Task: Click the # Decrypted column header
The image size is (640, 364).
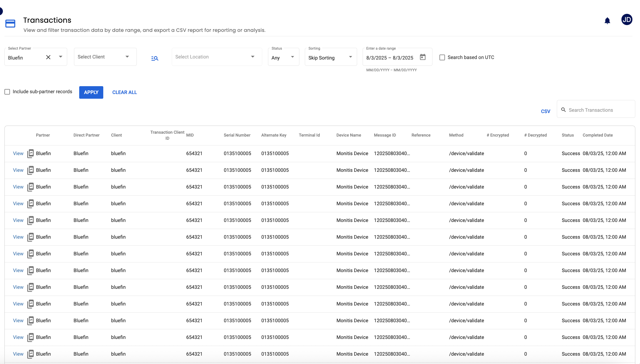Action: [535, 135]
